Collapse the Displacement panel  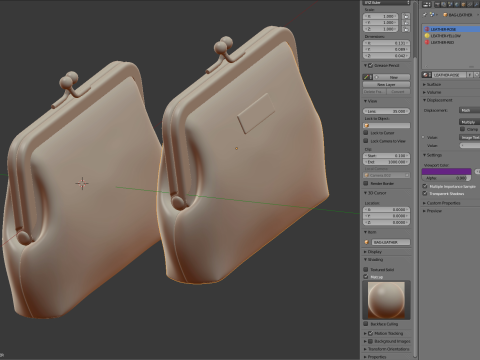425,100
